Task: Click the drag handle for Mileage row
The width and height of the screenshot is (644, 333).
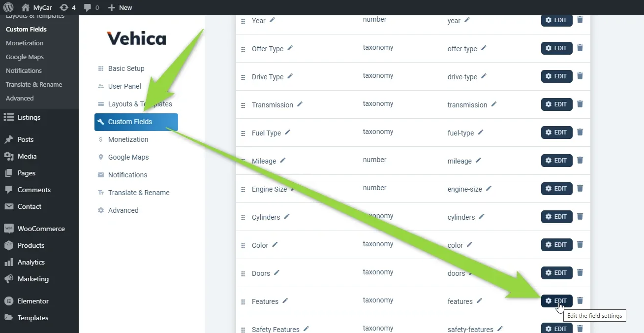Action: [x=243, y=162]
